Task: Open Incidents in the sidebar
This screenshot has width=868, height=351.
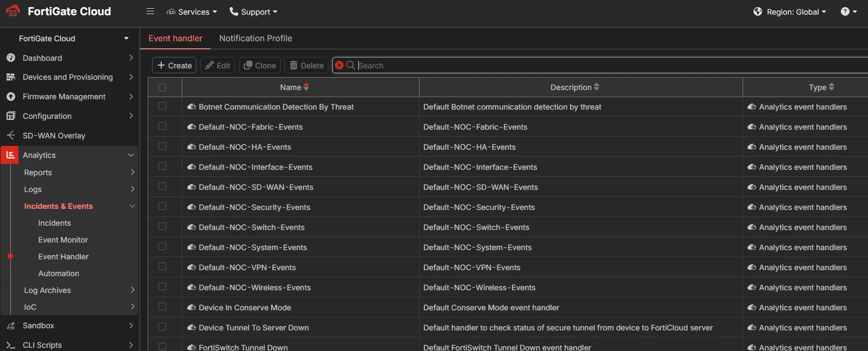Action: click(54, 223)
